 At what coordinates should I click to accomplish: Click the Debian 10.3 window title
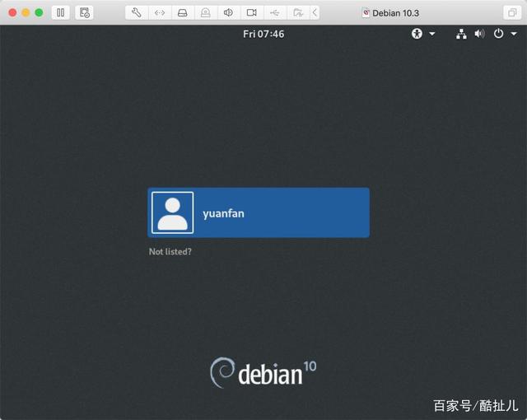(x=395, y=13)
